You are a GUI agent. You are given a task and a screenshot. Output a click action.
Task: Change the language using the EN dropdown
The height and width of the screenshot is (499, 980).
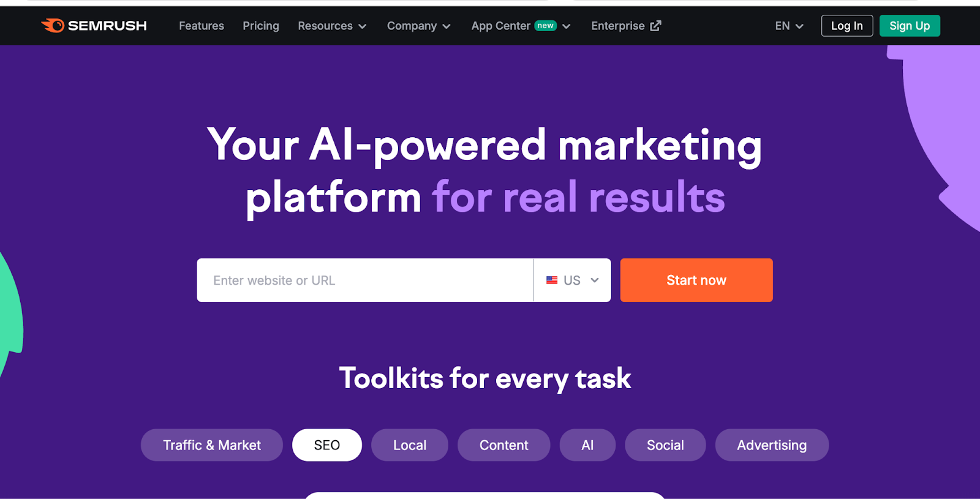coord(788,26)
